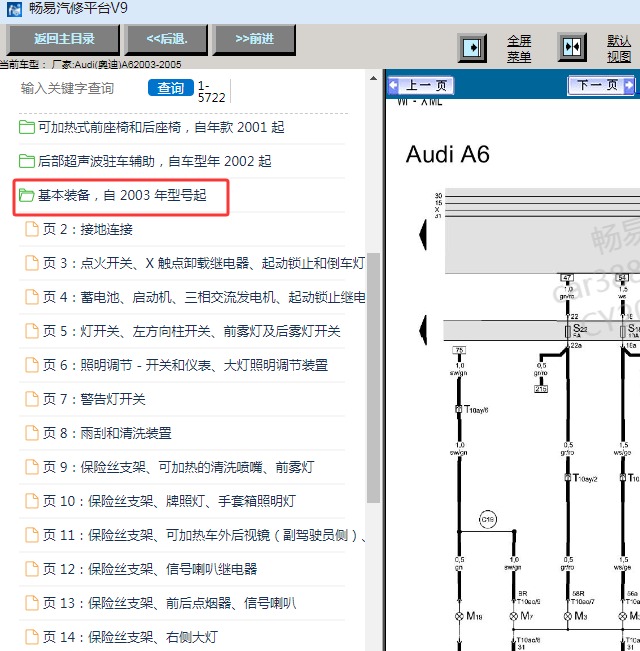This screenshot has width=640, height=651.
Task: Open 页 8：雨刮和清洗装置
Action: pyautogui.click(x=107, y=433)
